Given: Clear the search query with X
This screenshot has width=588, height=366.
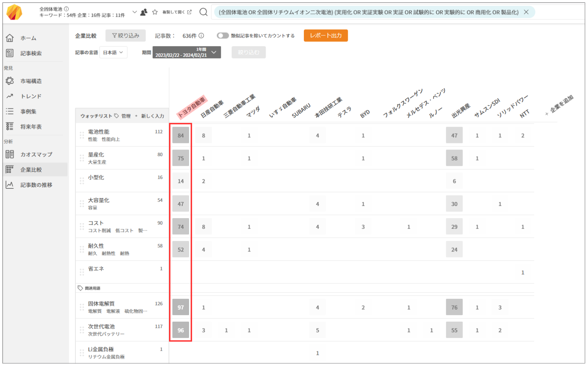Looking at the screenshot, I should pos(526,12).
